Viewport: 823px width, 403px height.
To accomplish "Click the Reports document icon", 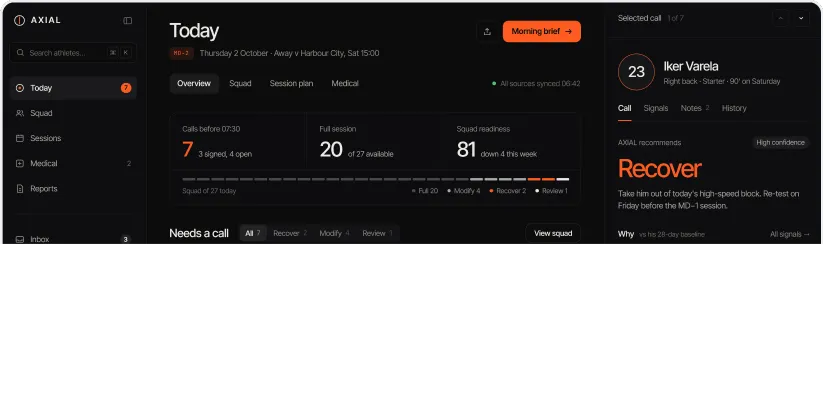I will pos(20,188).
